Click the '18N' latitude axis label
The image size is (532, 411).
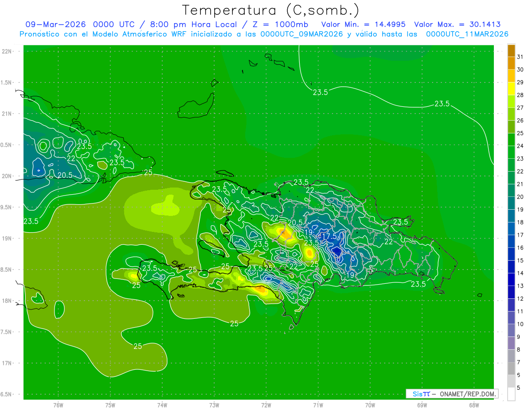[x=7, y=301]
